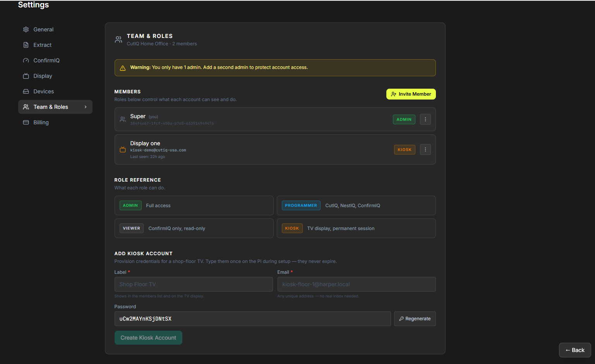This screenshot has width=595, height=364.
Task: Focus the Label input field
Action: pos(194,284)
